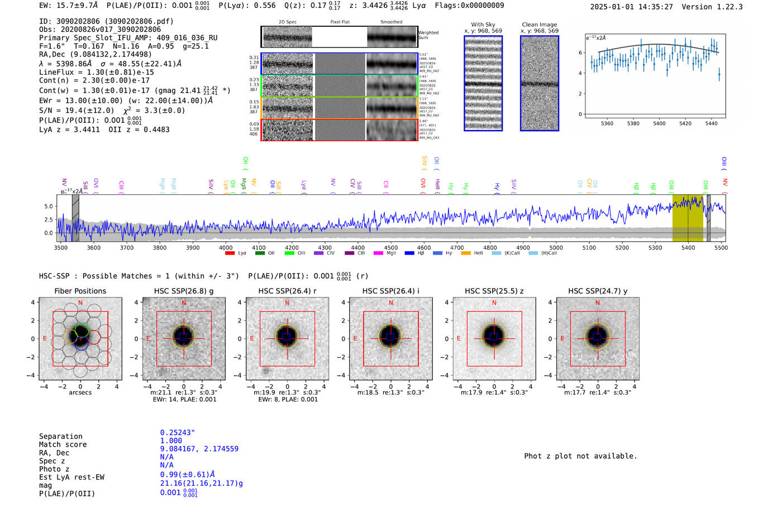782x532 pixels.
Task: Open the green-bordered fiber spectrum row
Action: pos(339,86)
